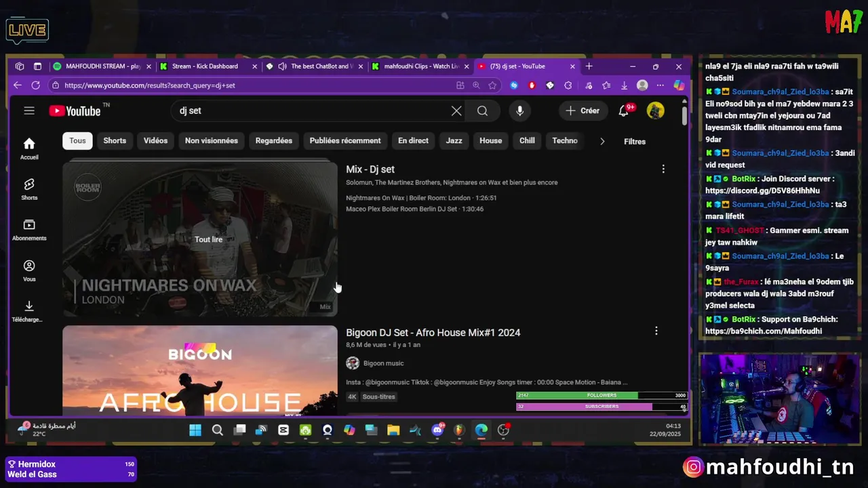Image resolution: width=868 pixels, height=488 pixels.
Task: Open Bigoon DJ Set Afro House title
Action: 433,332
